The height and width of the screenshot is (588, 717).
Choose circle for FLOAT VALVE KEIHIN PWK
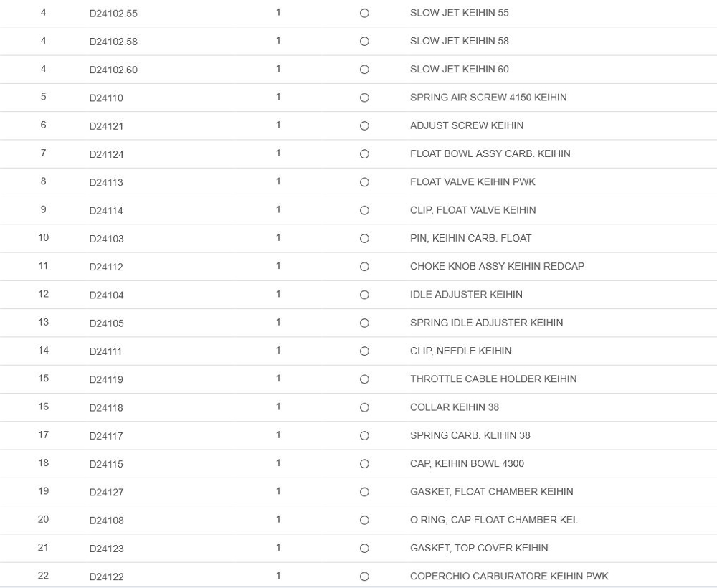(x=364, y=182)
